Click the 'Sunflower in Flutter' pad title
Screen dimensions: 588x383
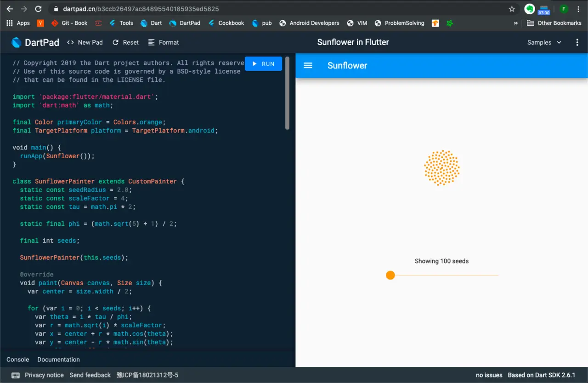coord(353,42)
